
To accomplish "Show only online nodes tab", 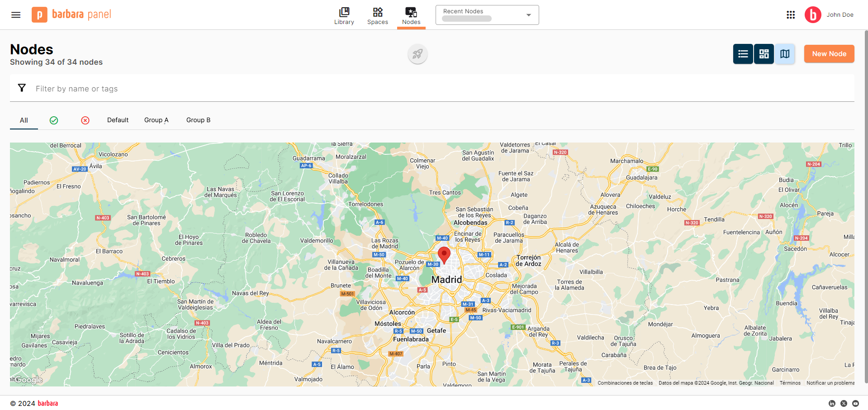I will click(x=54, y=120).
